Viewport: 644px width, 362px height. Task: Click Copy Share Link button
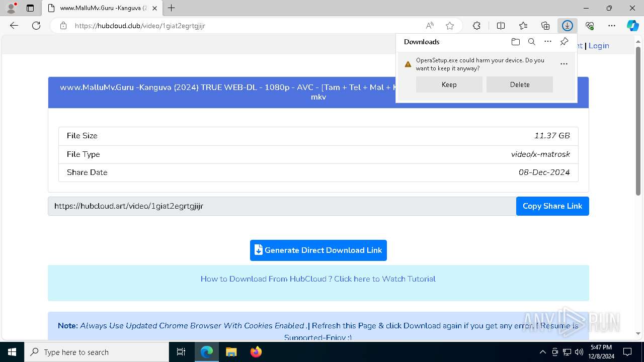[x=552, y=206]
